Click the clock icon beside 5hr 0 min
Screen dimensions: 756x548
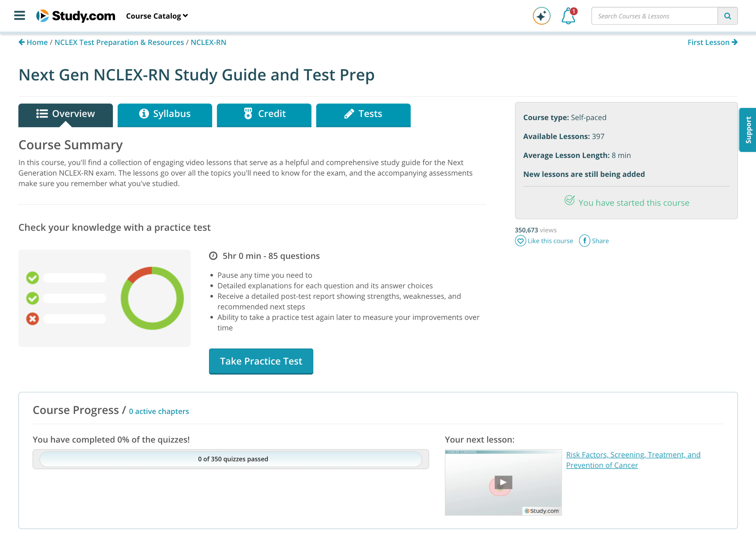point(213,256)
